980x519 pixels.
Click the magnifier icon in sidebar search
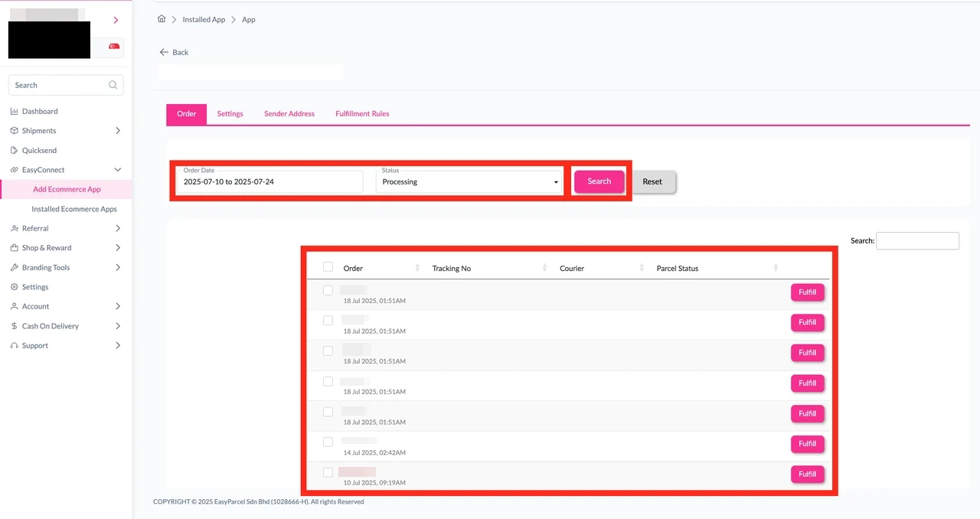point(113,84)
